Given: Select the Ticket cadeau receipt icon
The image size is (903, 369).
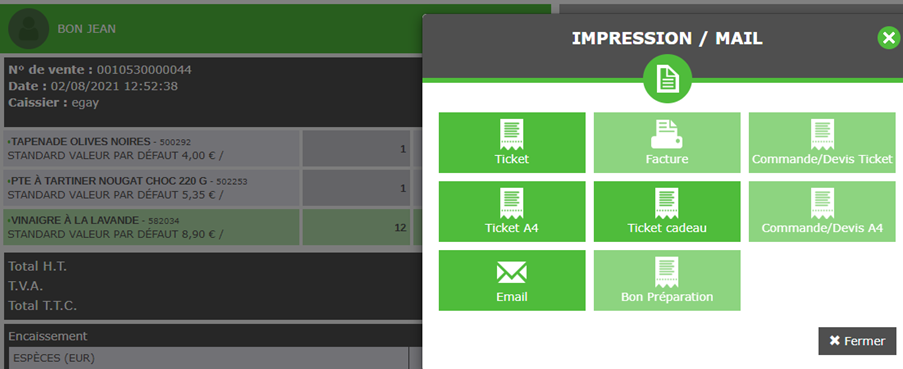Looking at the screenshot, I should pyautogui.click(x=667, y=203).
